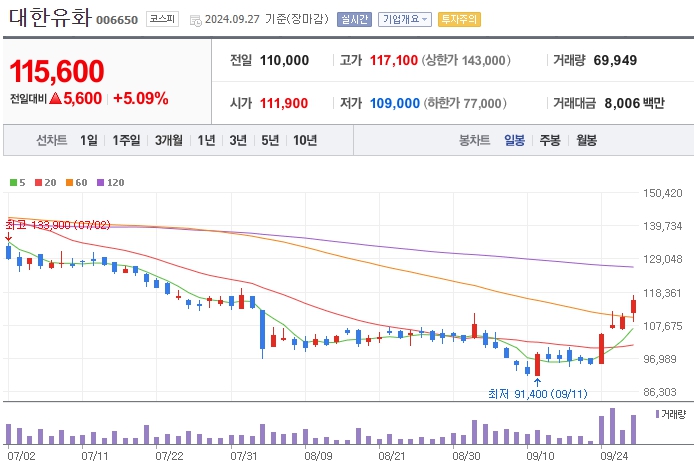Select the 3개월 line chart tab
This screenshot has width=694, height=472.
coord(169,140)
